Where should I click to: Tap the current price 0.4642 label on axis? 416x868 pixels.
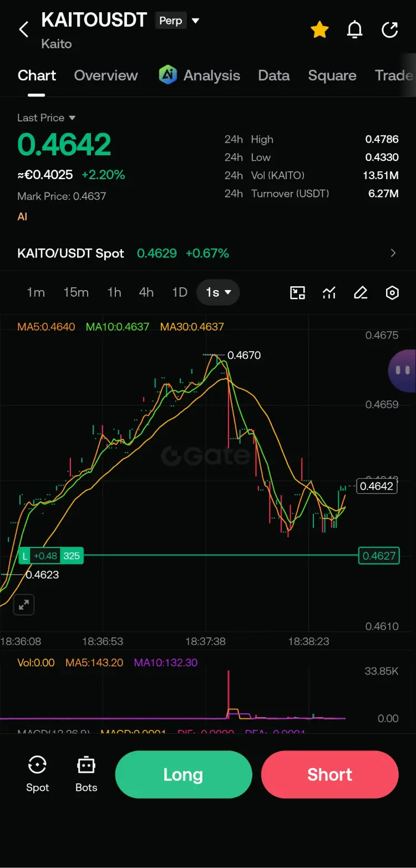pyautogui.click(x=377, y=486)
